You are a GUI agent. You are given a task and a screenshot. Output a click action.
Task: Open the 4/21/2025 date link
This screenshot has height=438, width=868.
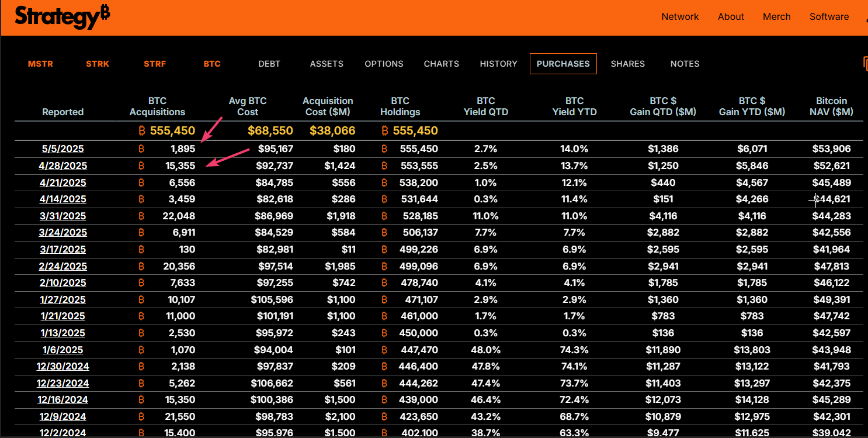[63, 182]
